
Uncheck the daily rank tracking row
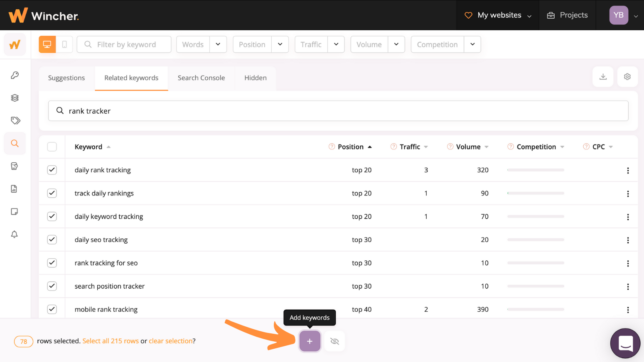coord(52,170)
